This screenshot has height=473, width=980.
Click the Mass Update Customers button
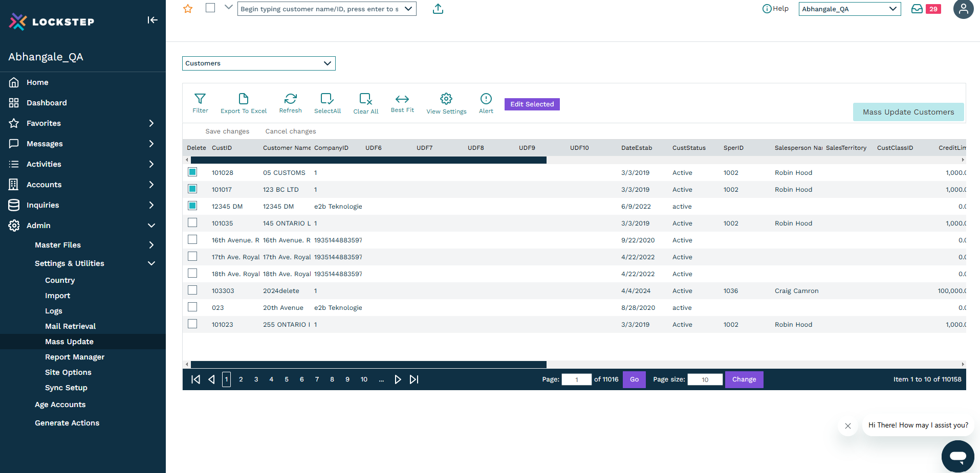(x=908, y=112)
